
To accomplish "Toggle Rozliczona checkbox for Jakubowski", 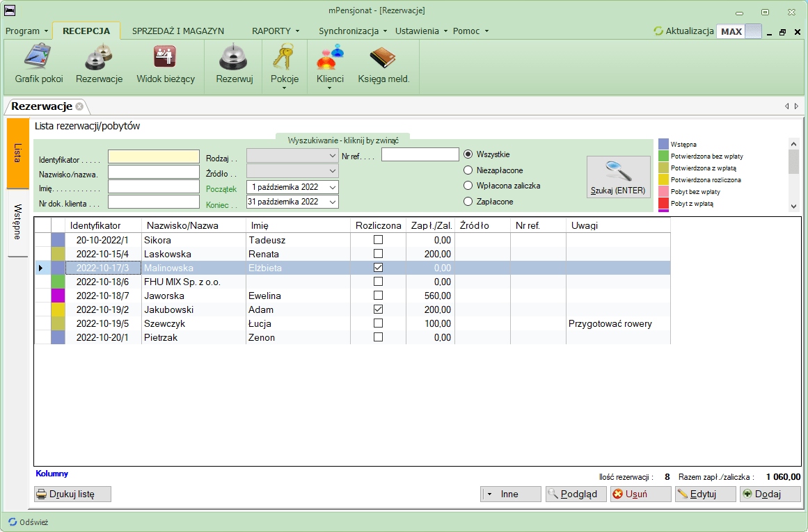I will click(x=379, y=309).
